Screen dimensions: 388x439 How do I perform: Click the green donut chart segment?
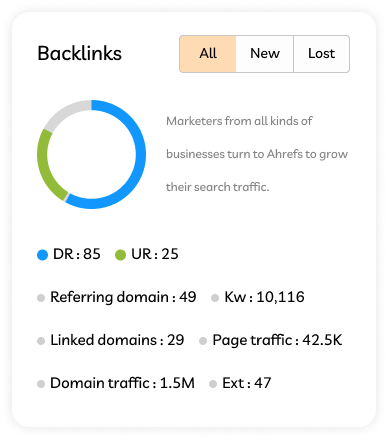44,167
